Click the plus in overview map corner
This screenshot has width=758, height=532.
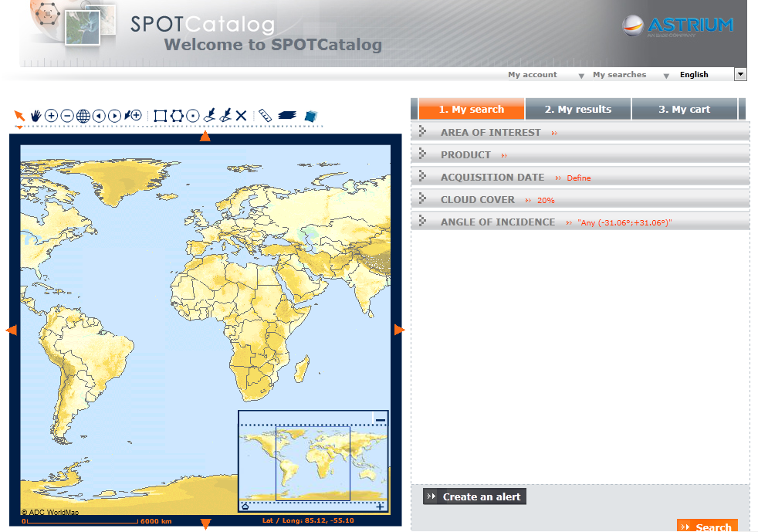click(x=380, y=507)
